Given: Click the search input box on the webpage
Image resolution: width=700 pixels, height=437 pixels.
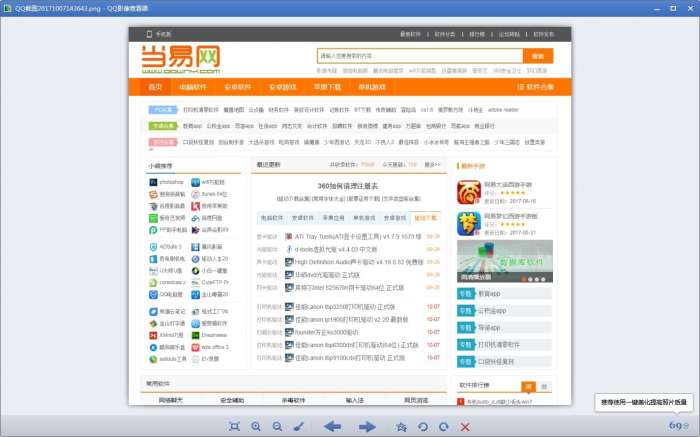Looking at the screenshot, I should click(420, 56).
